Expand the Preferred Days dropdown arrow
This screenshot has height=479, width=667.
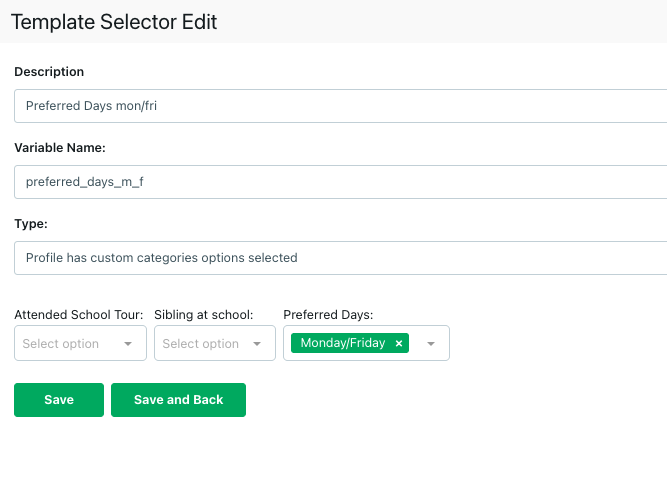431,344
